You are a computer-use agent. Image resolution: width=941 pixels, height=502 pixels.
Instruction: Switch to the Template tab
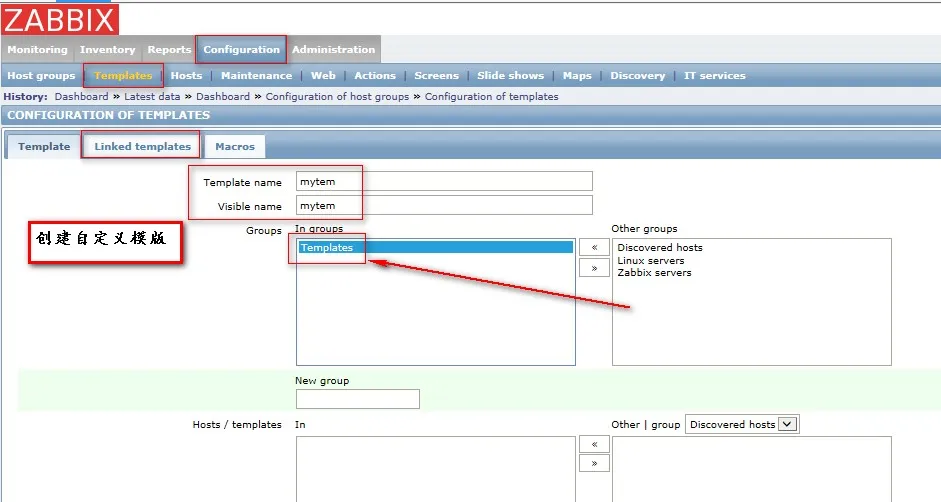[x=44, y=147]
